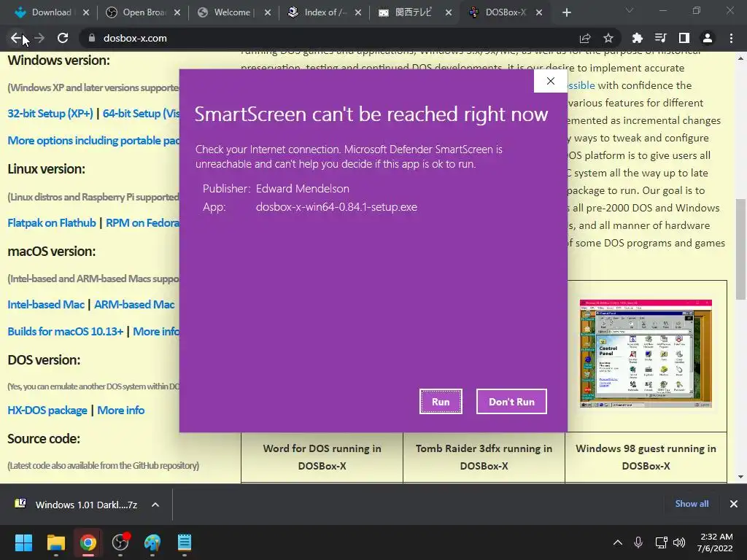Open OBS Studio from taskbar

click(120, 542)
